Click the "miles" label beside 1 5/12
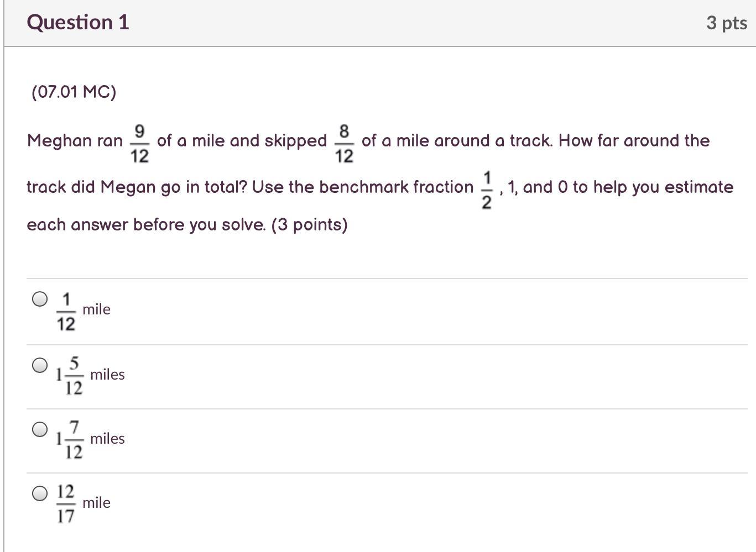This screenshot has height=552, width=756. (x=107, y=375)
